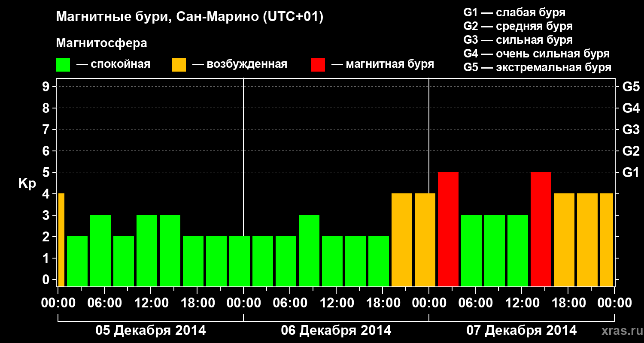Screen dimensions: 644x343
Task: Click the '— спокойная' legend label
Action: coord(113,64)
